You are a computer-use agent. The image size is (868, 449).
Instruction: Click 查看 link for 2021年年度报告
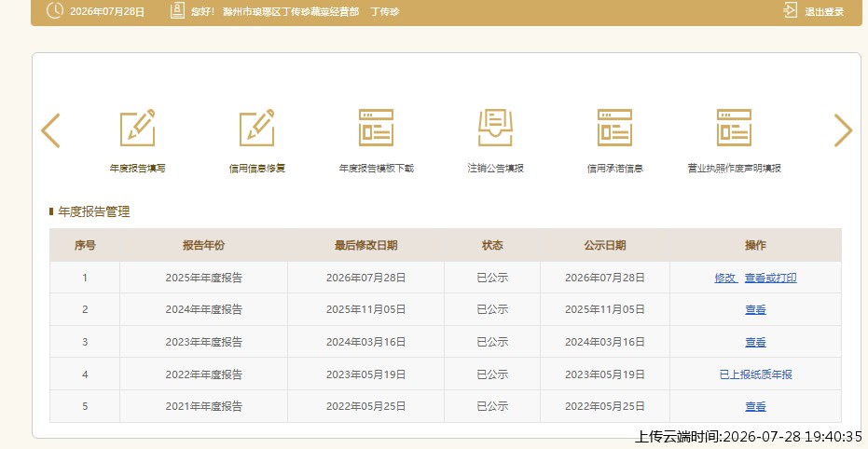[755, 406]
